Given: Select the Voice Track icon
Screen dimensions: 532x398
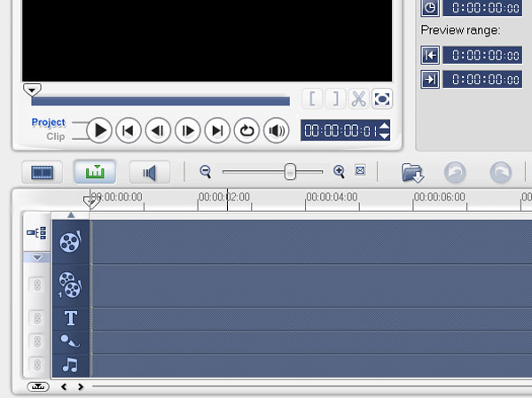Looking at the screenshot, I should [71, 341].
